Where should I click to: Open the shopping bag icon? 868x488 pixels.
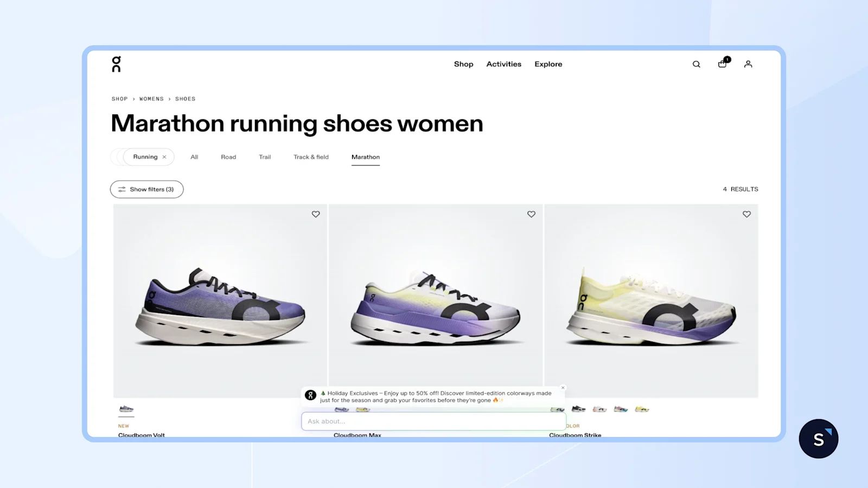coord(722,63)
